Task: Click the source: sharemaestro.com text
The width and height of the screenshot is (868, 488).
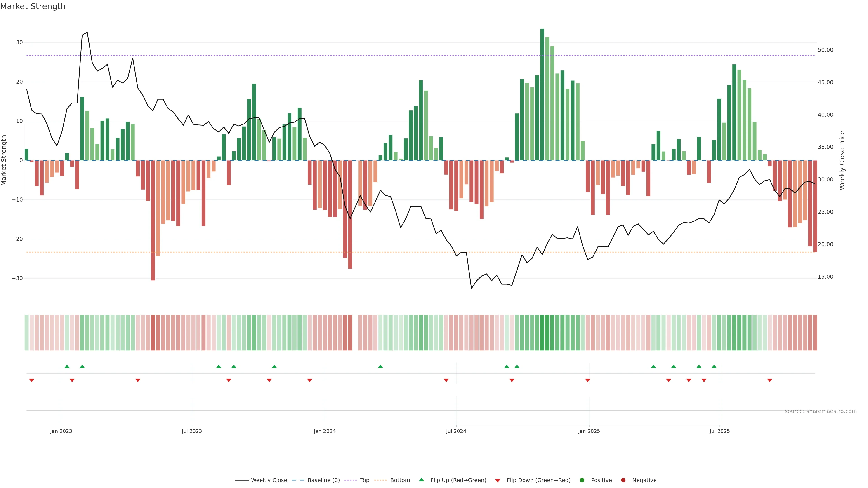Action: 821,411
